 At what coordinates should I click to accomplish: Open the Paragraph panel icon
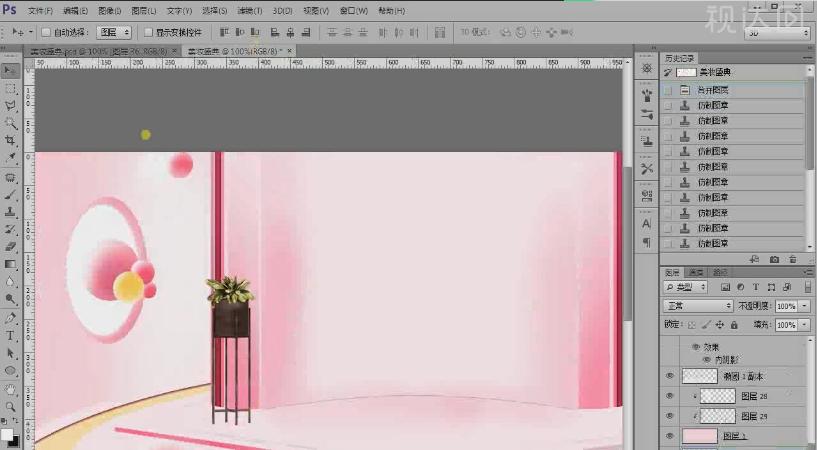tap(646, 243)
